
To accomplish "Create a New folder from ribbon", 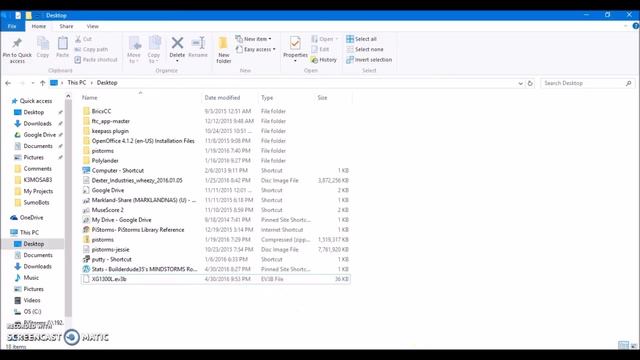I will (224, 49).
